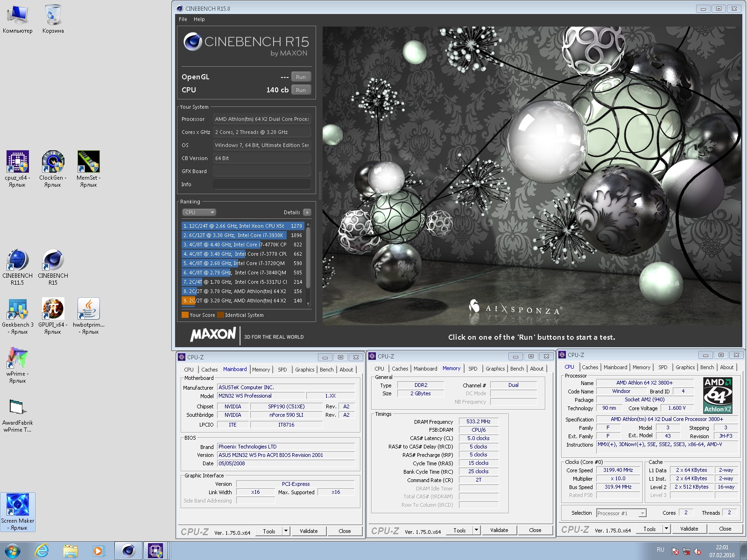747x560 pixels.
Task: Click the Core Speed value 3199.40 MHz
Action: 618,470
